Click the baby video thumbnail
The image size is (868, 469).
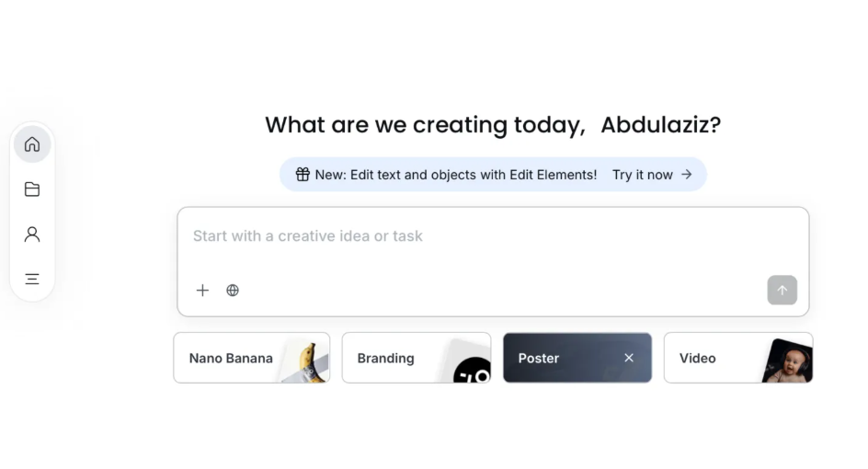[789, 361]
